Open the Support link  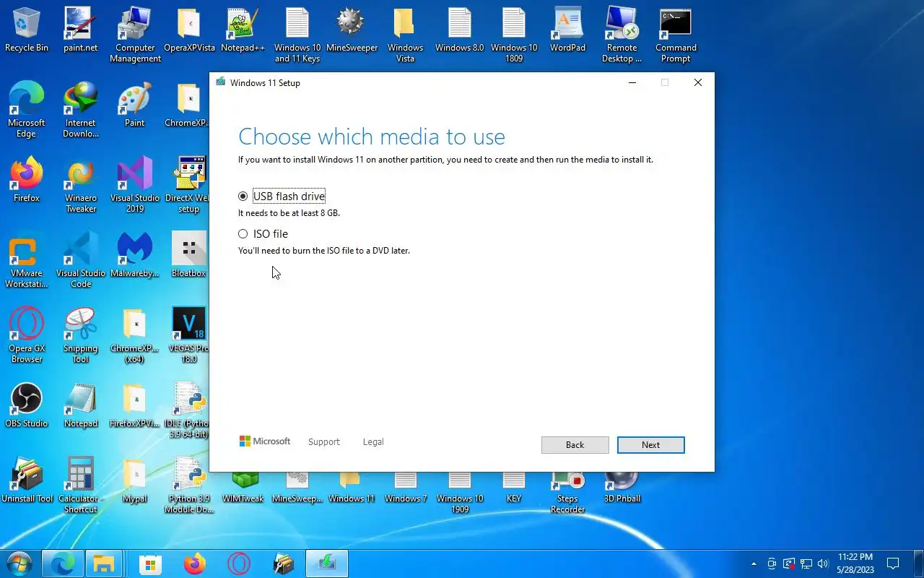(x=323, y=441)
